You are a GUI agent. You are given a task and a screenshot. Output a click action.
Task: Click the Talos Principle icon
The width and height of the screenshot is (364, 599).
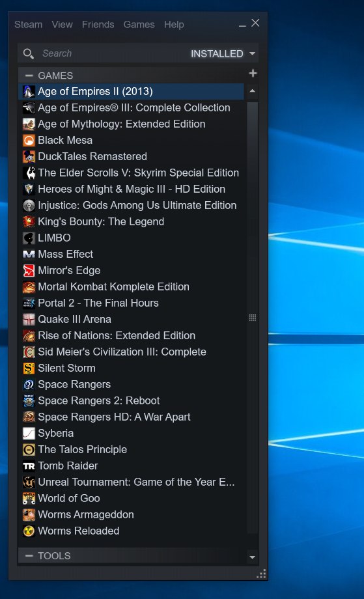29,450
